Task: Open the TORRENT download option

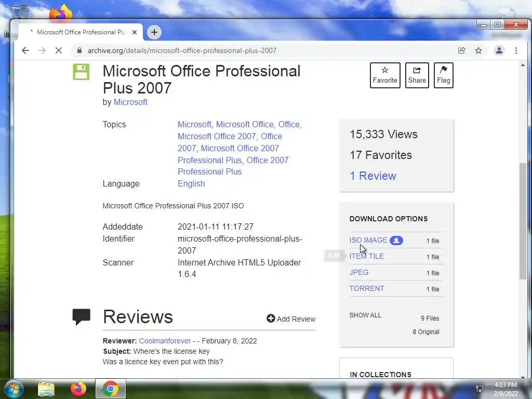Action: 367,288
